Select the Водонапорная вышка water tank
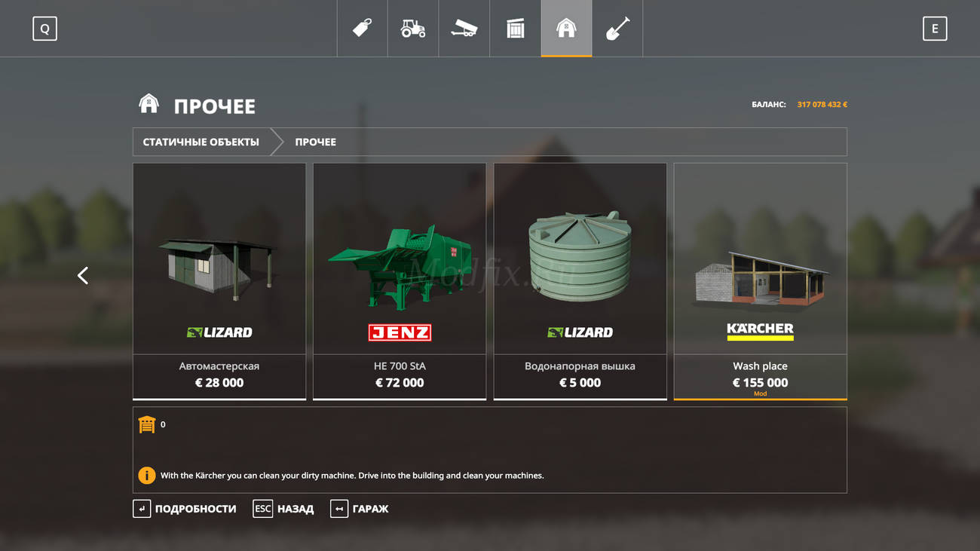 [580, 281]
